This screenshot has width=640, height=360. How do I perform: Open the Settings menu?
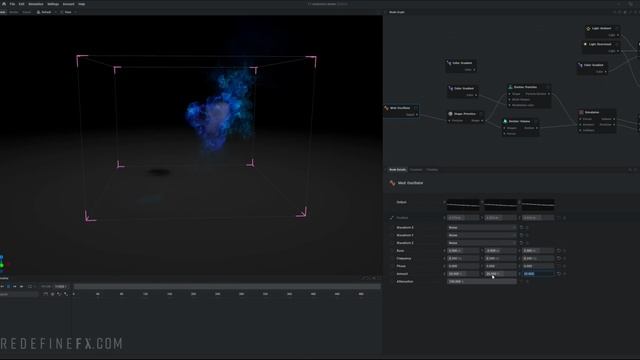(x=53, y=4)
